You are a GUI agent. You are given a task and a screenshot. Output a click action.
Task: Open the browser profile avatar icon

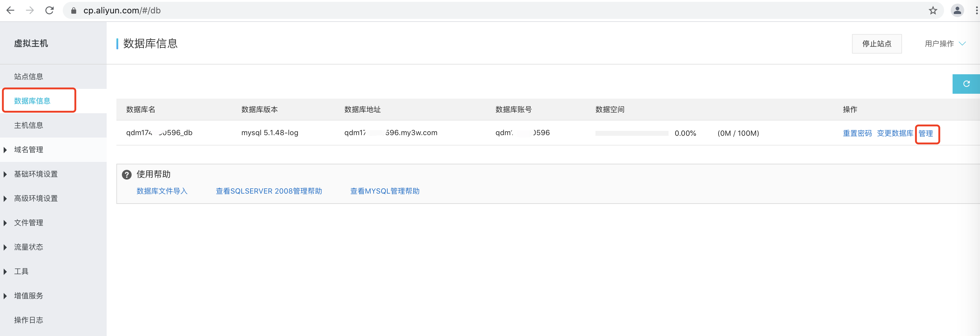click(957, 10)
